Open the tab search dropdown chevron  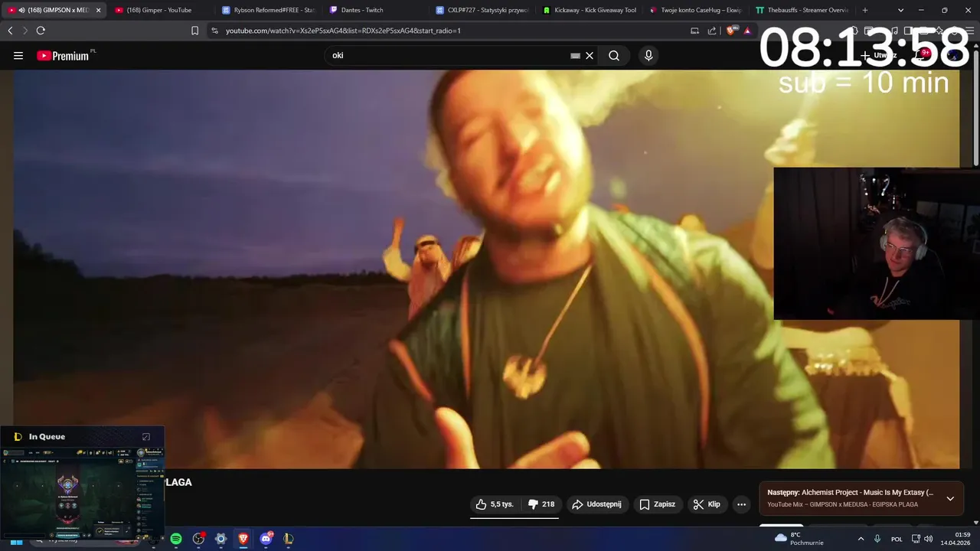click(900, 10)
